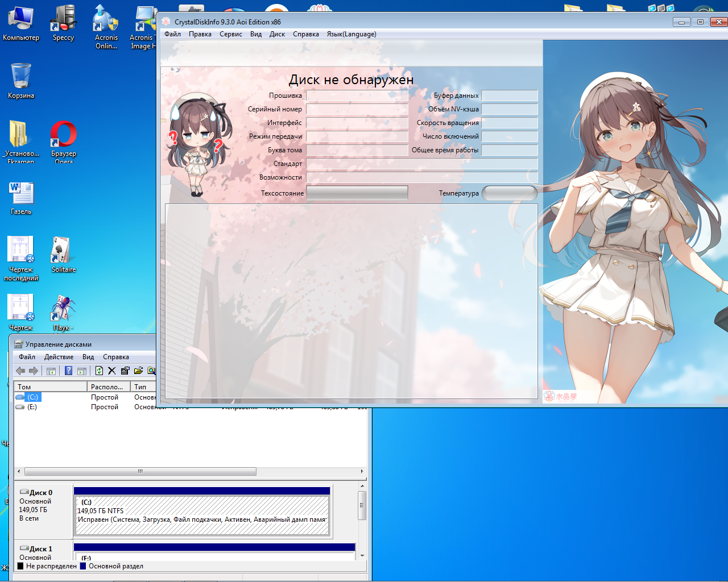The height and width of the screenshot is (582, 728).
Task: Open the Сервис menu in CrystalDiskInfo
Action: (231, 34)
